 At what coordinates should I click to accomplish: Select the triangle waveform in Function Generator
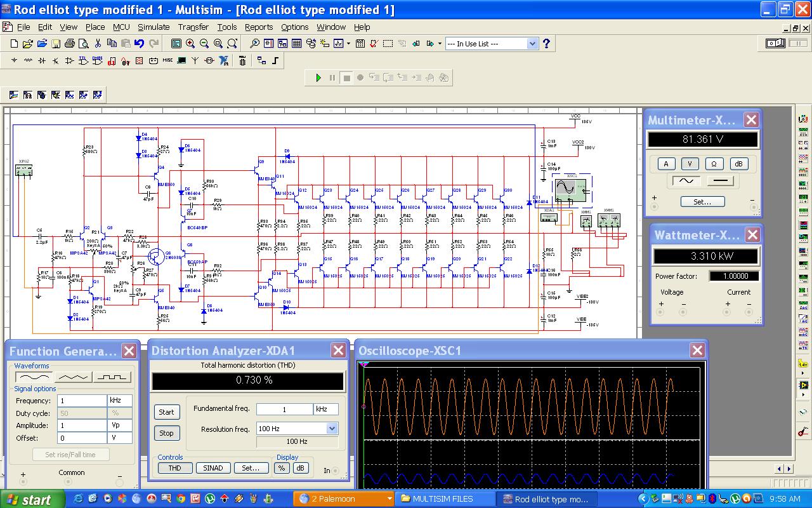[73, 377]
